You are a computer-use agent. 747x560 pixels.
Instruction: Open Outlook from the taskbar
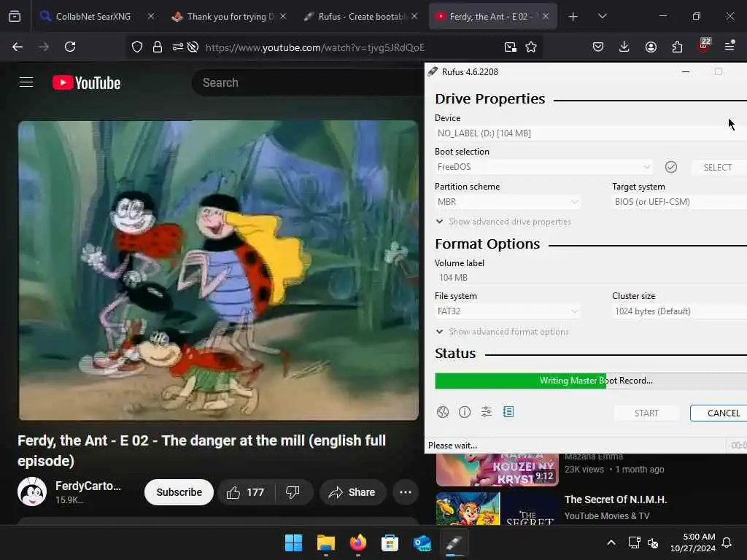click(422, 542)
